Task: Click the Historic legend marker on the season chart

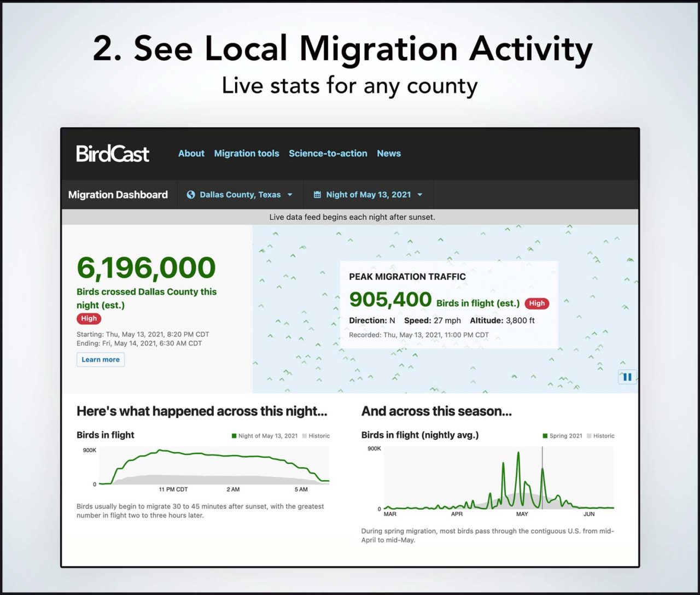Action: [588, 436]
